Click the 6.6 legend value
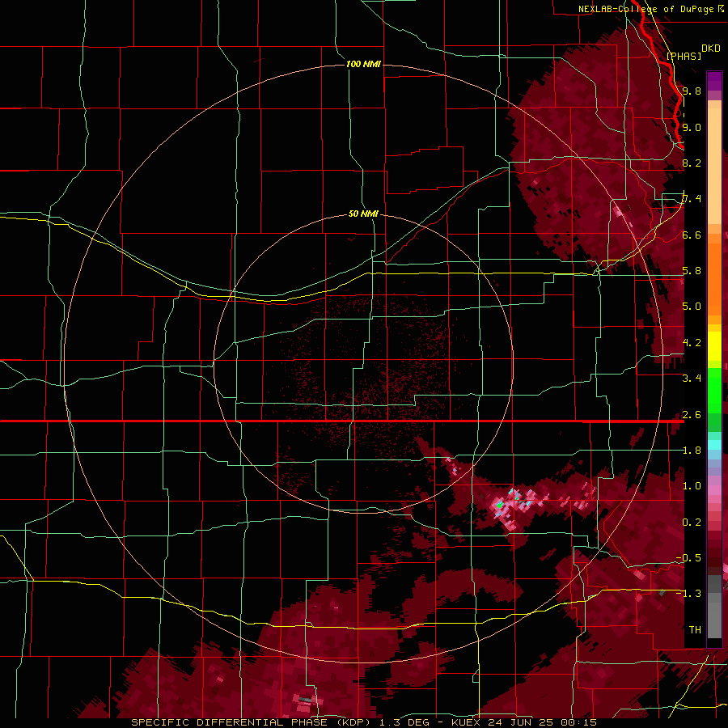Viewport: 728px width, 728px height. 692,235
